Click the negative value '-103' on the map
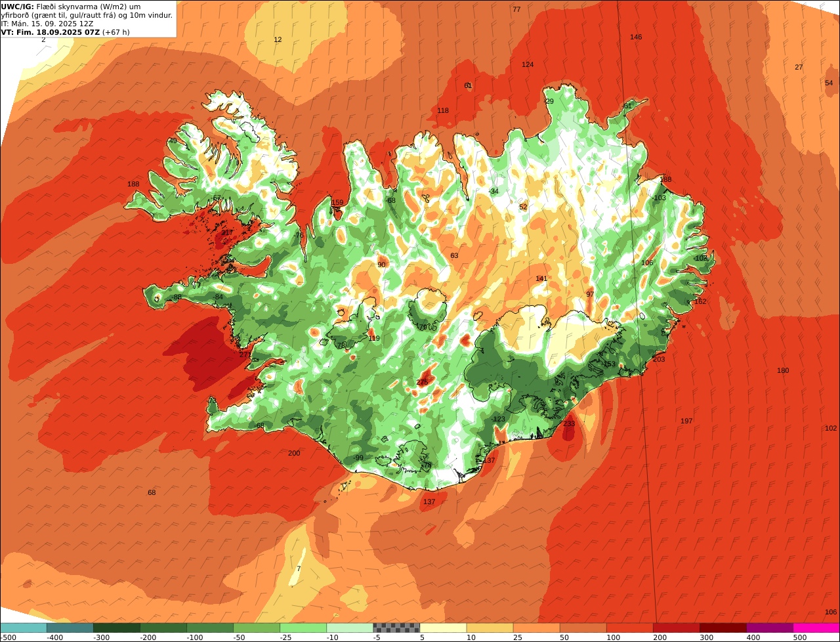This screenshot has height=642, width=840. point(659,198)
